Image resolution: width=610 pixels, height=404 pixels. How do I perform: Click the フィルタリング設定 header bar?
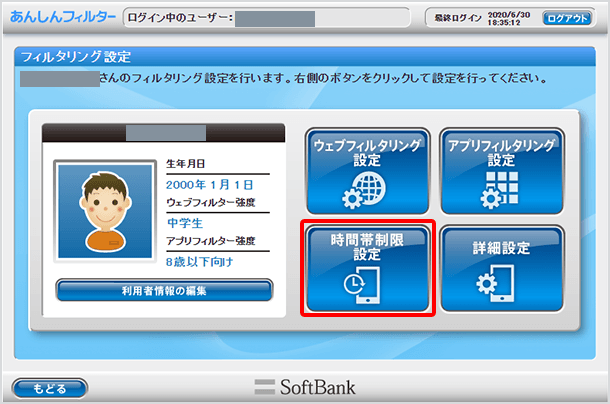click(304, 56)
